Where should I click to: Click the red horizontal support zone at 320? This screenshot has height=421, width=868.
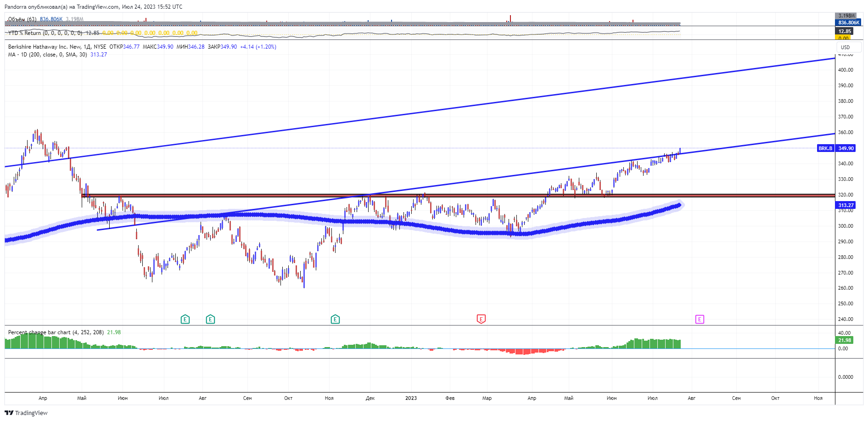(459, 195)
